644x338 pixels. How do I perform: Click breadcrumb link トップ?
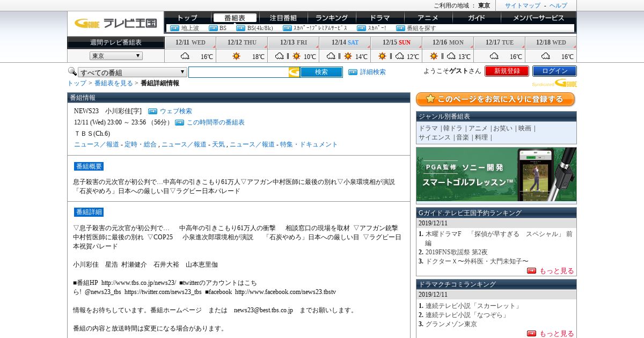77,83
